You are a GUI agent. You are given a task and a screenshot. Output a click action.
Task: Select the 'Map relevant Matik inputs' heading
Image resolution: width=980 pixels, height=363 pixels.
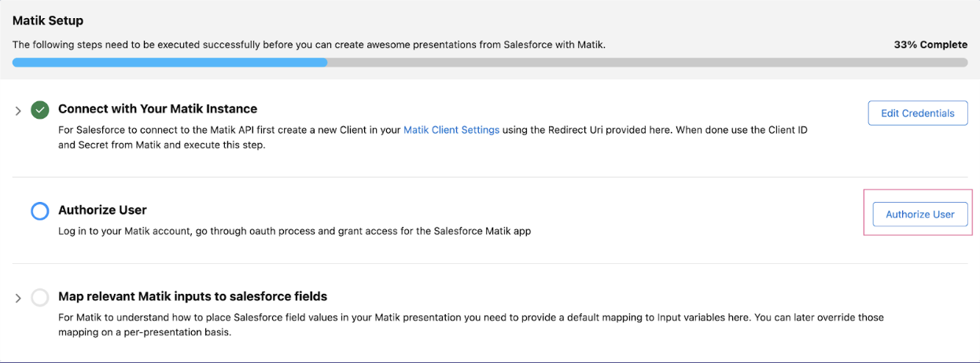[193, 296]
